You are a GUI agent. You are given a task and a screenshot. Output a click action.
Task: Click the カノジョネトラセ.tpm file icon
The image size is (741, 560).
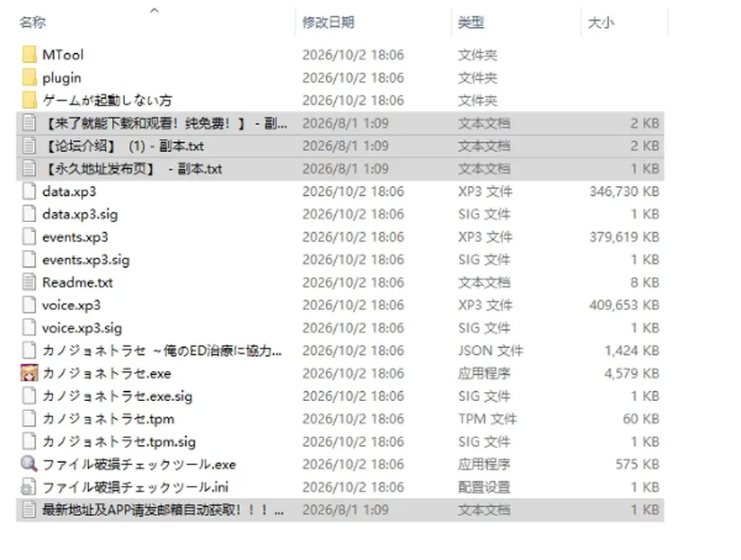[29, 419]
